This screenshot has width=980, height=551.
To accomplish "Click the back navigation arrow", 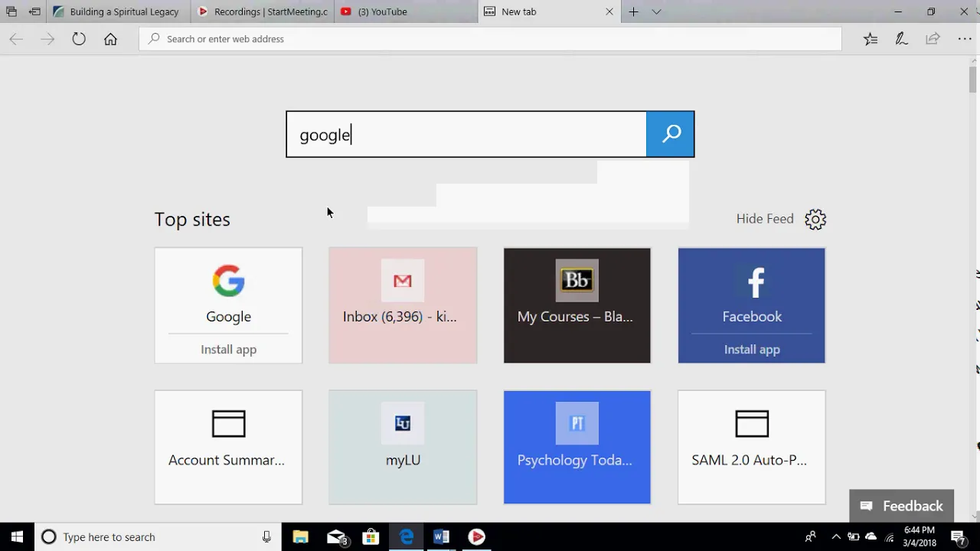I will (16, 39).
